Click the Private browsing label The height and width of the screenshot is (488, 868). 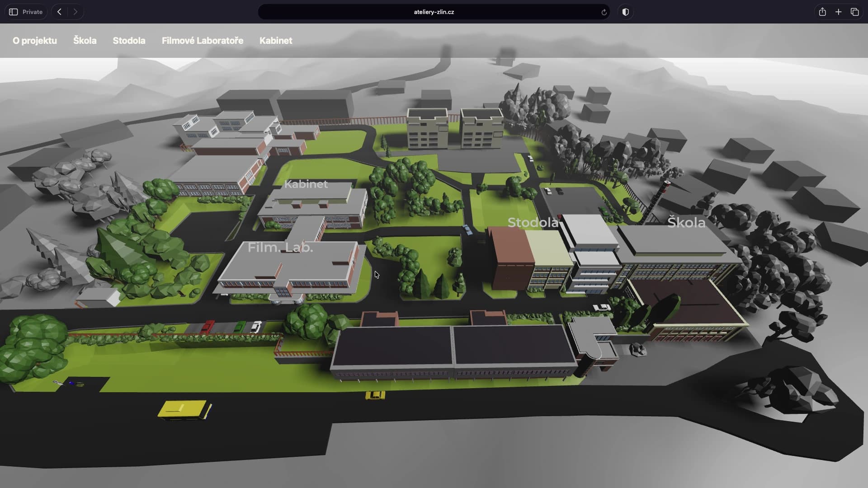pos(33,12)
